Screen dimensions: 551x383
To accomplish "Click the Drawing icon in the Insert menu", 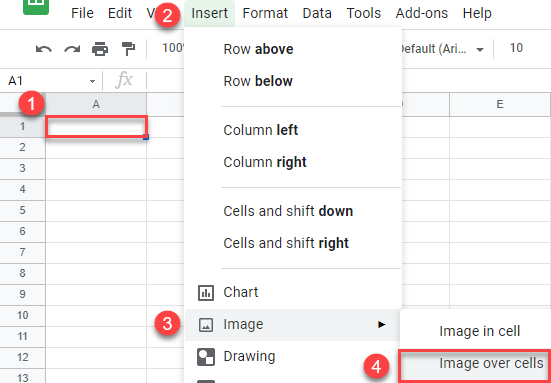I will click(x=206, y=357).
